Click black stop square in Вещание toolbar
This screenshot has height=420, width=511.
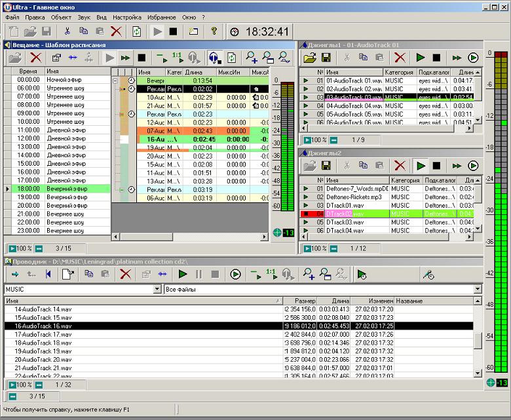[x=142, y=58]
